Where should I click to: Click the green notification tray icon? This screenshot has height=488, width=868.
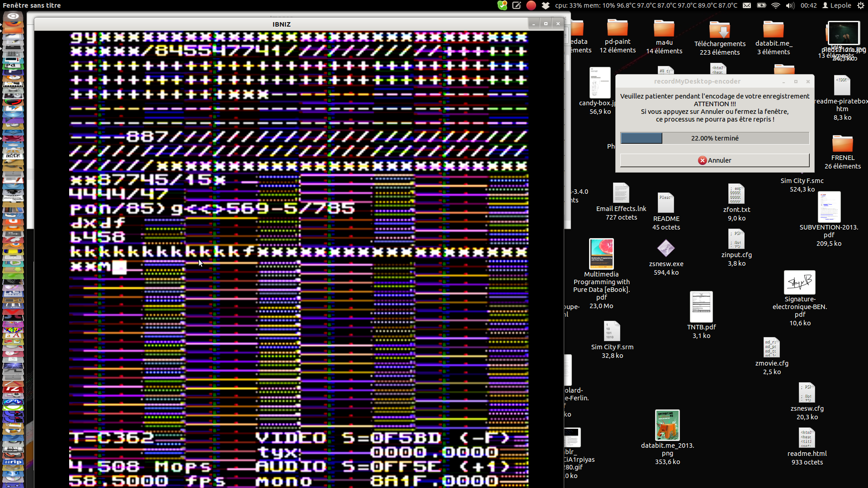[502, 5]
